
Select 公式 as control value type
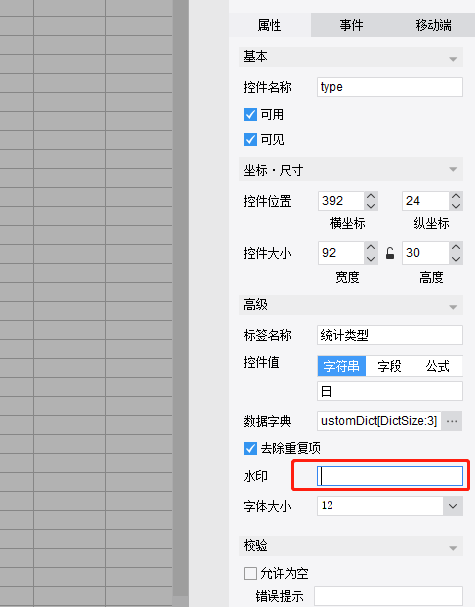pos(437,366)
